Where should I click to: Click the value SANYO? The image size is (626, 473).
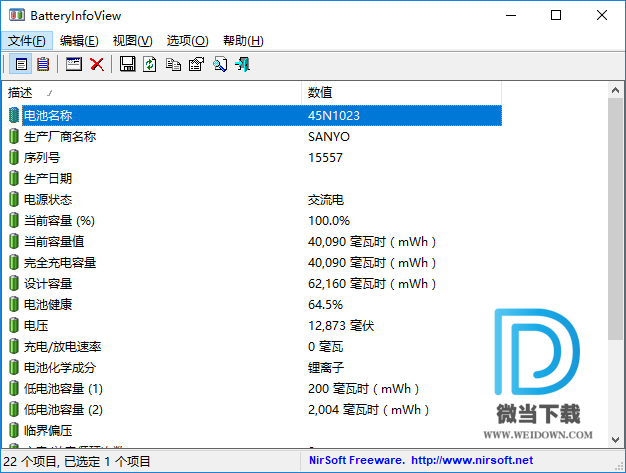click(x=329, y=137)
